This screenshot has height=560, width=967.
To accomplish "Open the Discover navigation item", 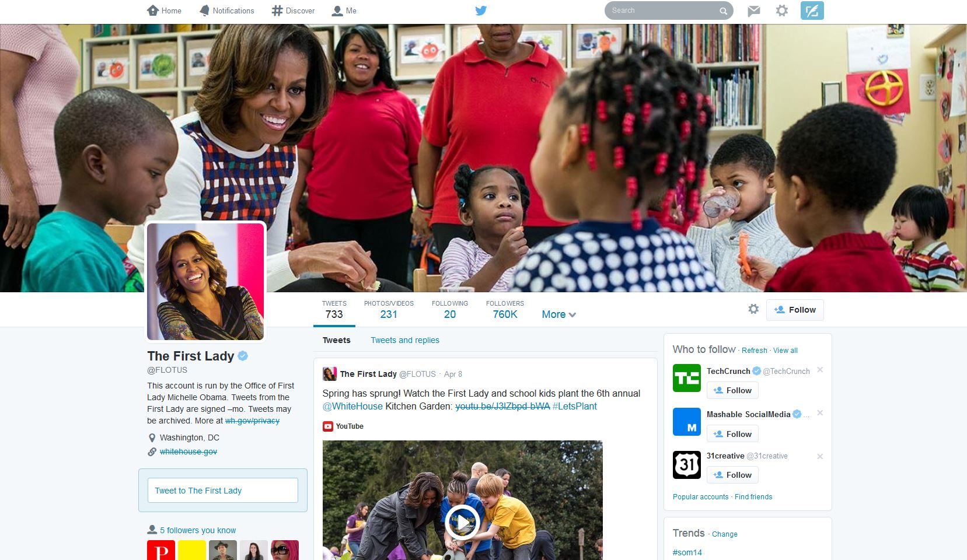I will (x=293, y=10).
